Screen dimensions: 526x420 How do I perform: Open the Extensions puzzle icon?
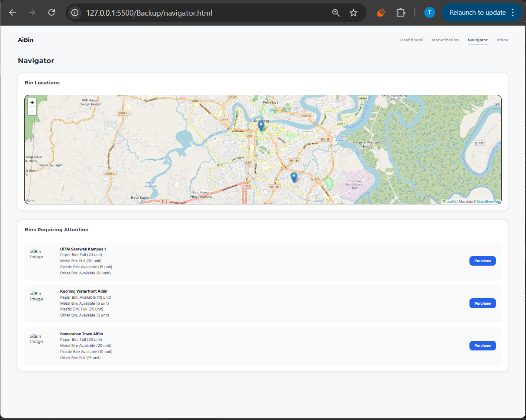tap(401, 13)
